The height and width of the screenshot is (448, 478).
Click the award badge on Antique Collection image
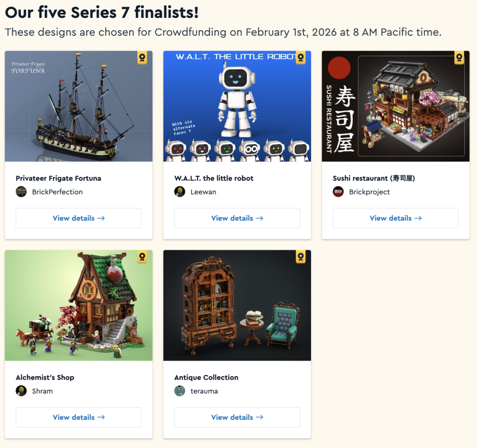301,257
